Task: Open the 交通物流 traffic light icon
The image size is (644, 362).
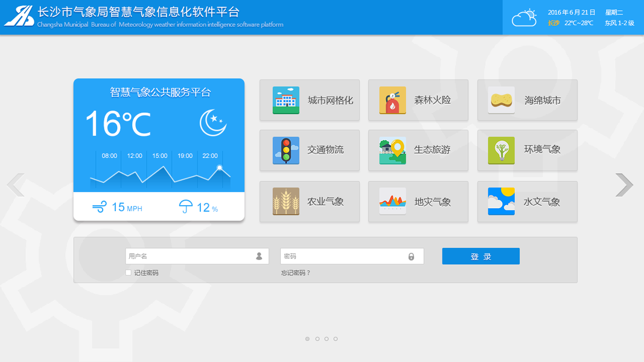Action: point(286,151)
